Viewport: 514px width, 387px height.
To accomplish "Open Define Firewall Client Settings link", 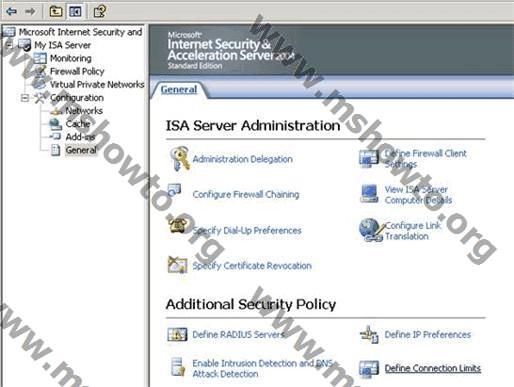I will pos(426,159).
